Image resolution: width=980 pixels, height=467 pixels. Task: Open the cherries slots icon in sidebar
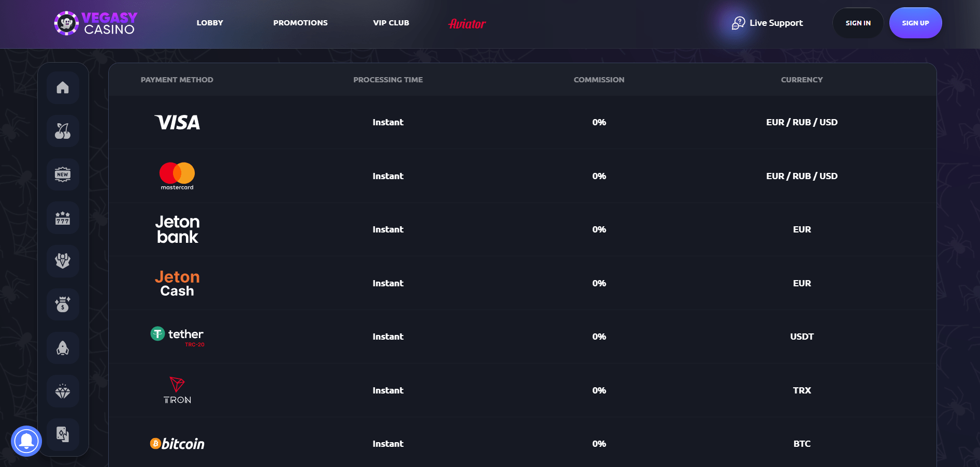63,131
